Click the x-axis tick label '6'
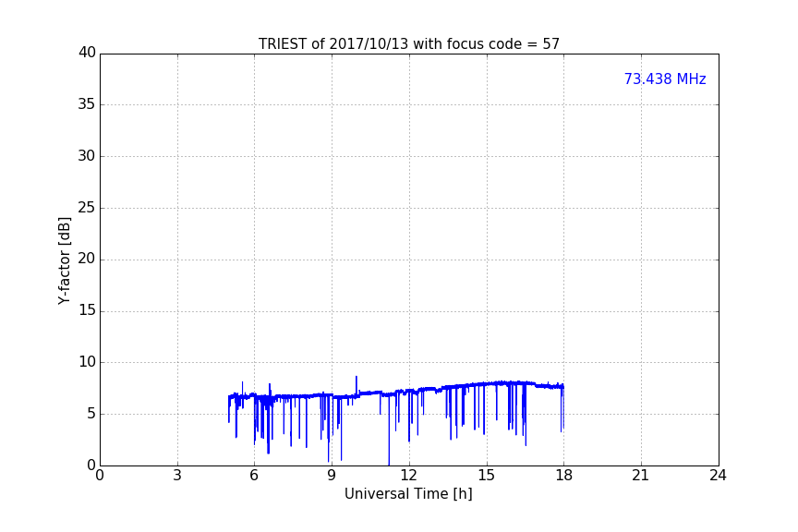The height and width of the screenshot is (532, 798). point(254,476)
